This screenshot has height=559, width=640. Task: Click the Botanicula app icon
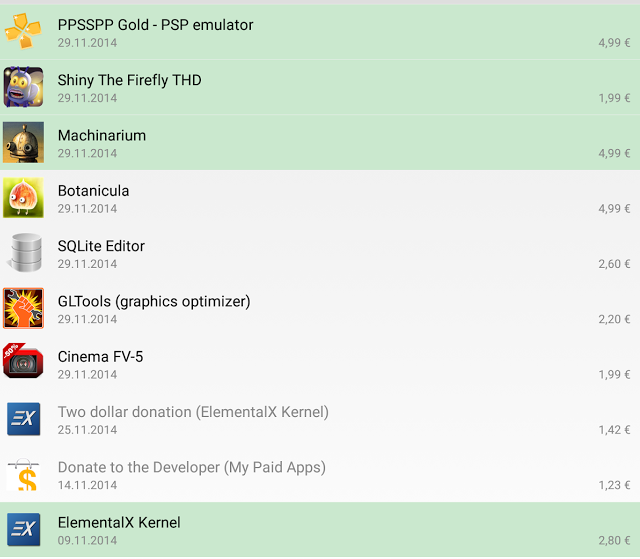23,198
